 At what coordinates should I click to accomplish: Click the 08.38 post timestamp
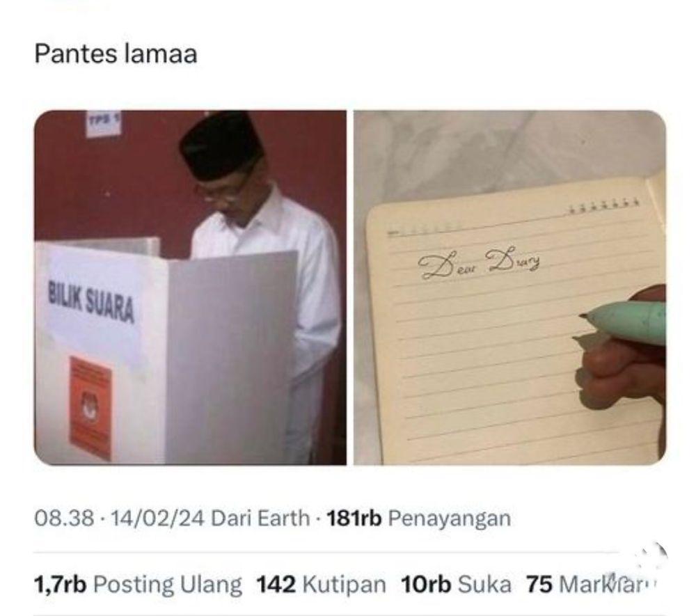point(64,518)
